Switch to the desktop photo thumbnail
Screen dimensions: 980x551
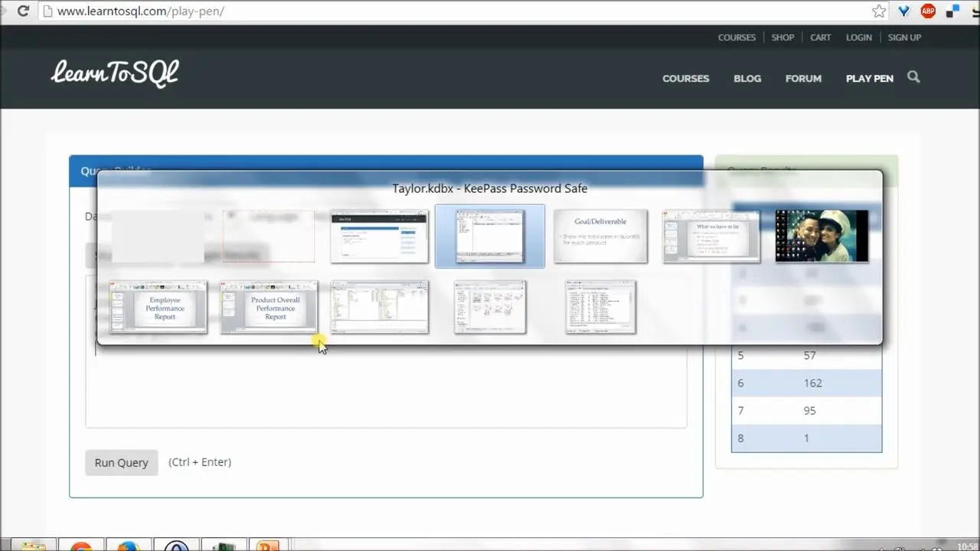coord(822,236)
